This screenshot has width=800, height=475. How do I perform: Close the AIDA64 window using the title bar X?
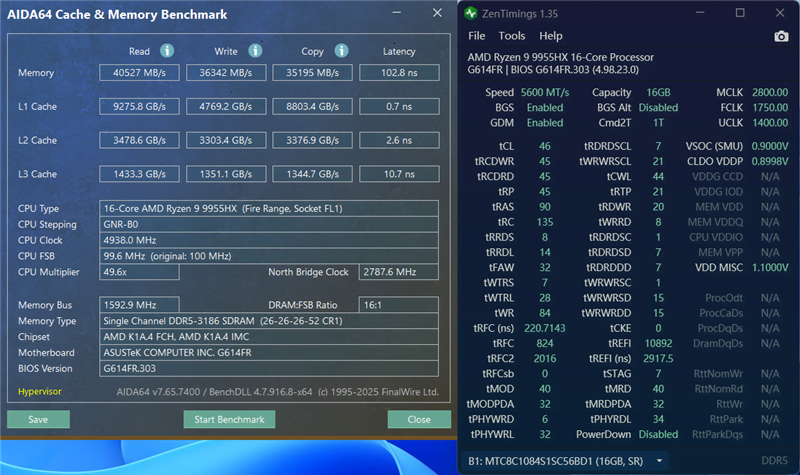point(437,13)
